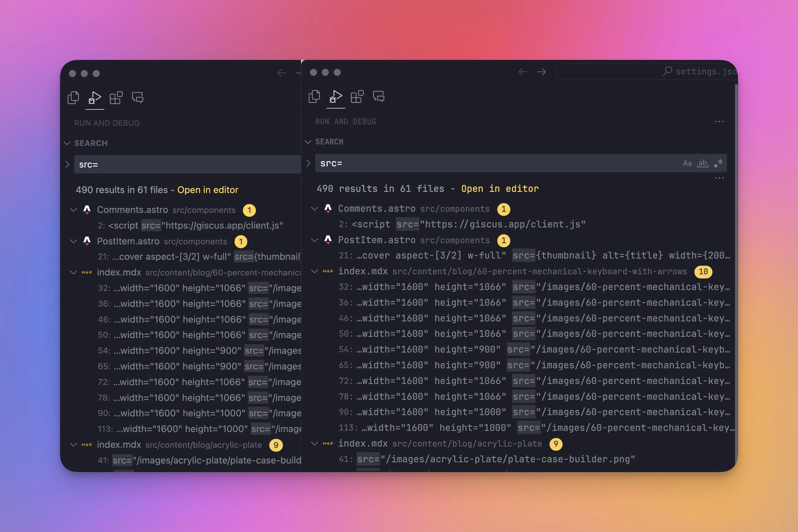Open the search panel more actions ellipsis

click(x=719, y=178)
